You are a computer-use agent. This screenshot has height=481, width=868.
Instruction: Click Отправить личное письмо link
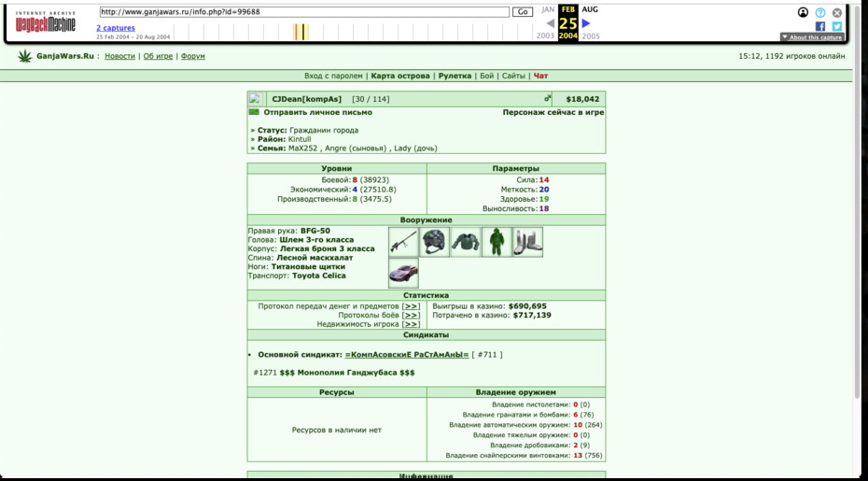(x=317, y=112)
